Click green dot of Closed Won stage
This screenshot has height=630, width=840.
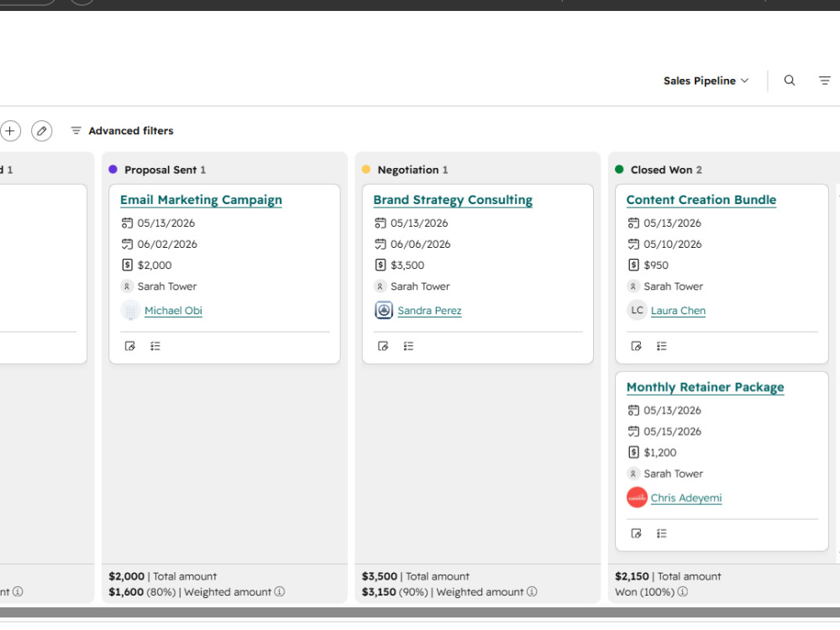(619, 170)
